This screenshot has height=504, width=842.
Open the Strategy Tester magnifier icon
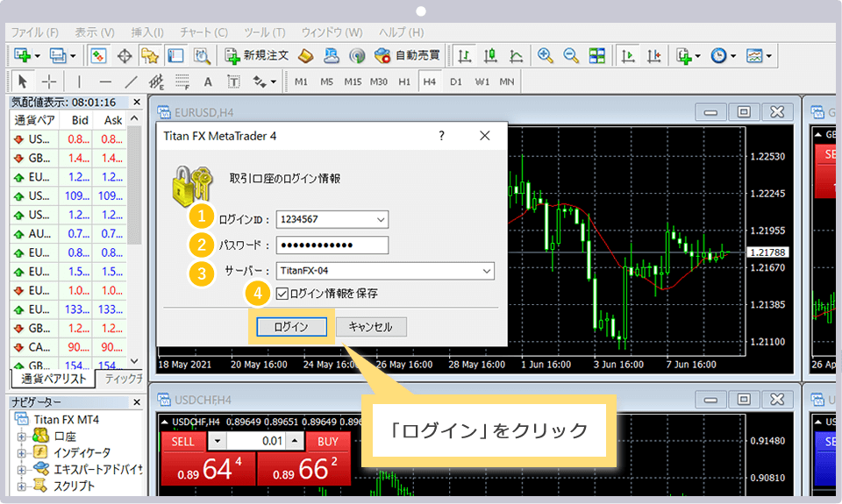point(202,56)
